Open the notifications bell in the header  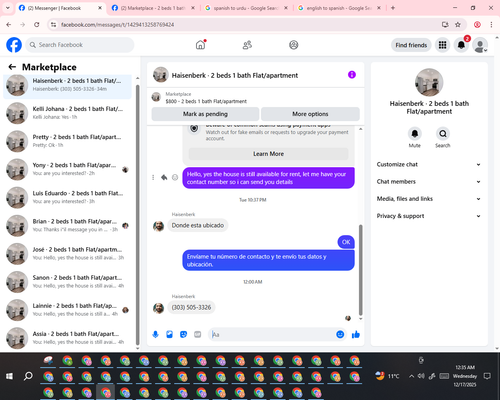tap(461, 45)
